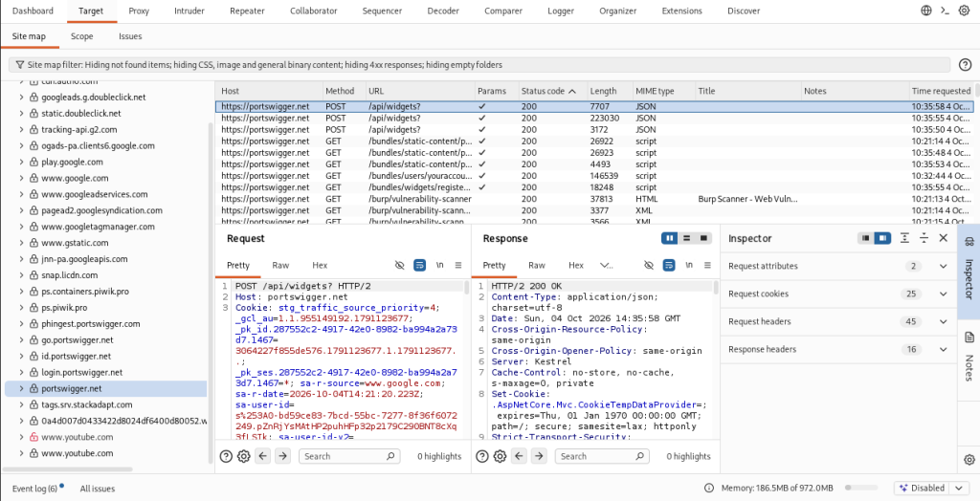Screen dimensions: 980x501
Task: Open All issues in status bar
Action: tap(97, 489)
